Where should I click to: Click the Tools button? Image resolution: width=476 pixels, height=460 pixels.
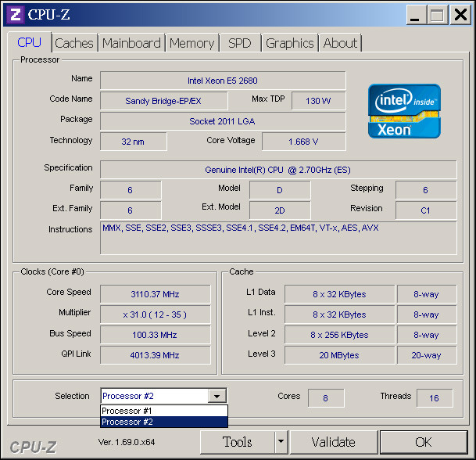[238, 442]
